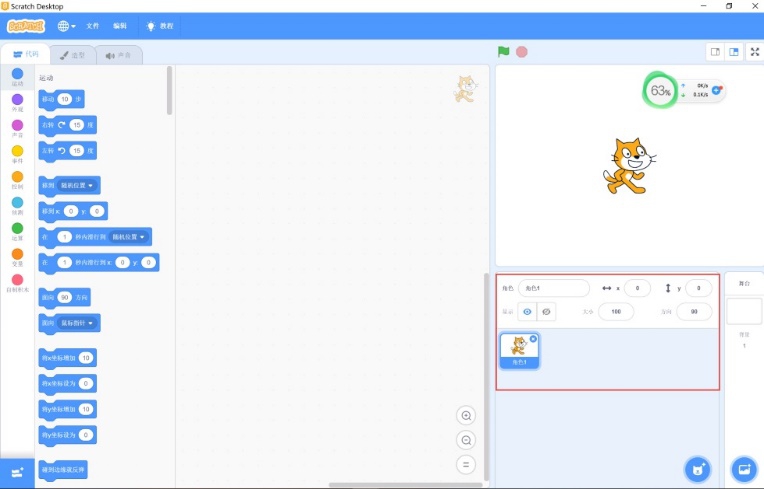The image size is (764, 489).
Task: Select the stage backdrop thumbnail
Action: pos(744,312)
